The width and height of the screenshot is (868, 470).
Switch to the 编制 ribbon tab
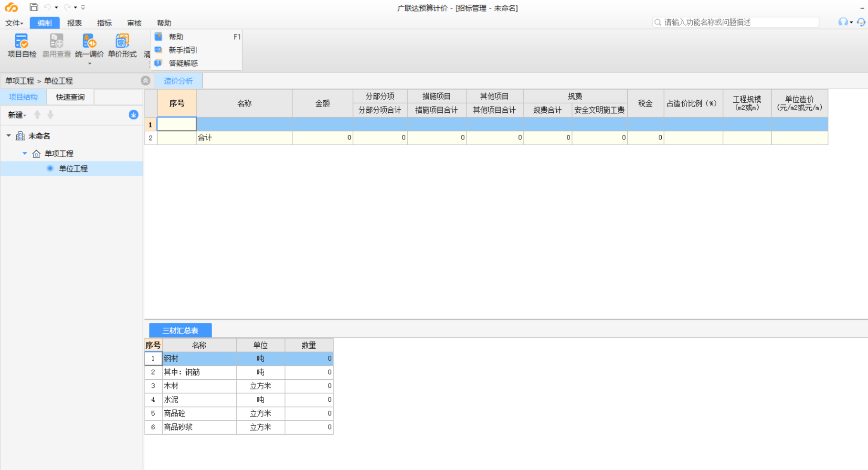tap(44, 23)
